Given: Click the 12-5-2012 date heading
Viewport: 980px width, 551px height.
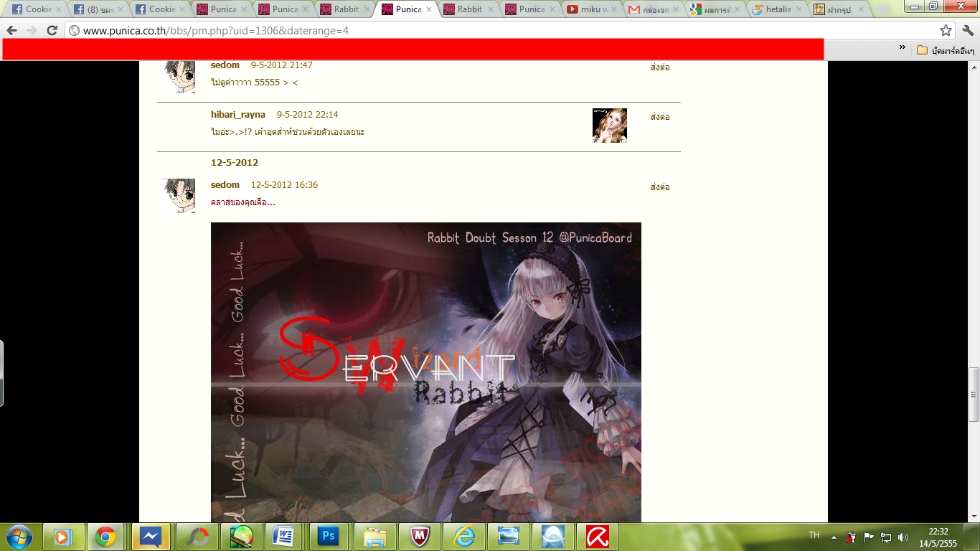Looking at the screenshot, I should (235, 163).
